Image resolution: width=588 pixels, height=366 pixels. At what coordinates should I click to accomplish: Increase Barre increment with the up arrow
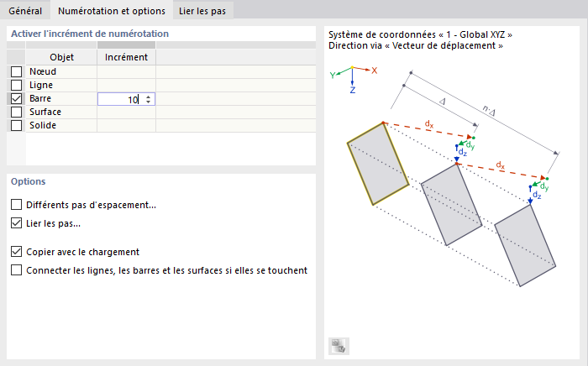[149, 96]
